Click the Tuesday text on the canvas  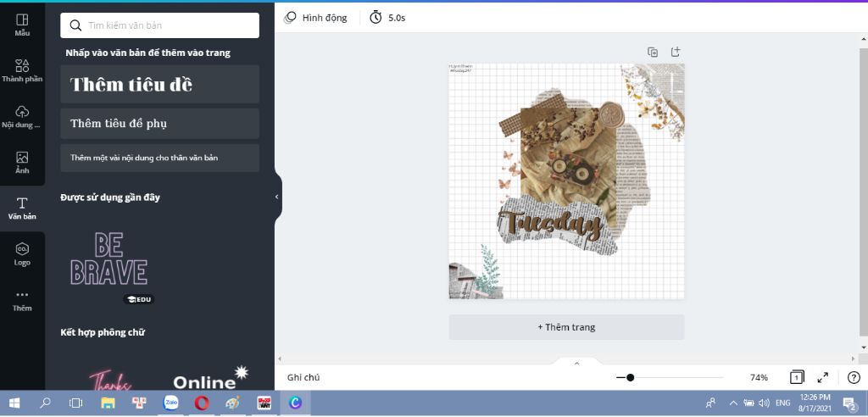click(x=550, y=225)
